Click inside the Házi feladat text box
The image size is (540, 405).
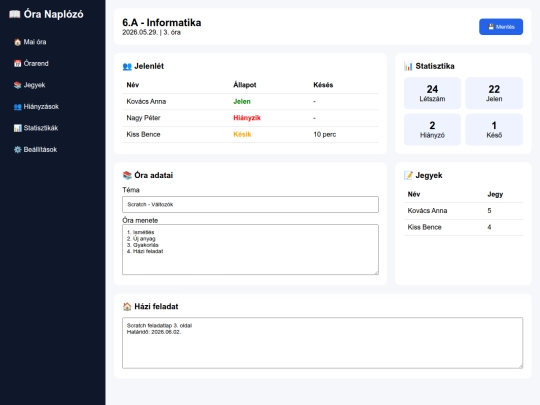click(322, 343)
